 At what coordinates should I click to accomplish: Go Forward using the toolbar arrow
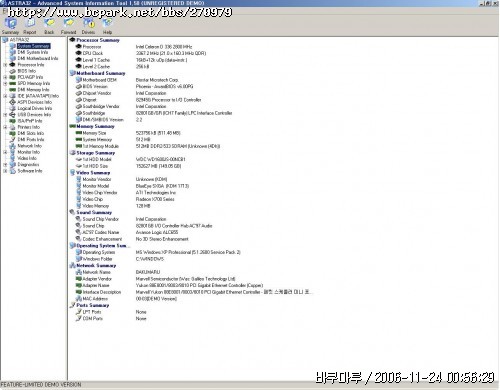pos(69,26)
